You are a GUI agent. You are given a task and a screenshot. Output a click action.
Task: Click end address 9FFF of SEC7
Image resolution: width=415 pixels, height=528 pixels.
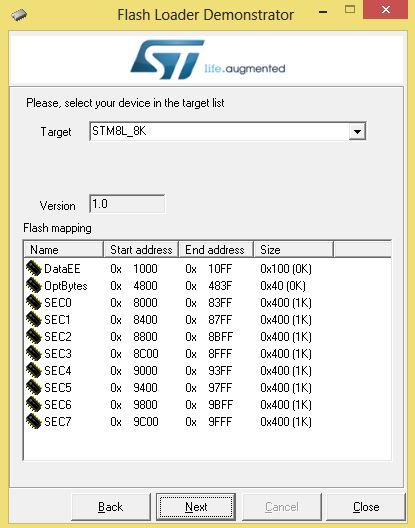tap(220, 422)
